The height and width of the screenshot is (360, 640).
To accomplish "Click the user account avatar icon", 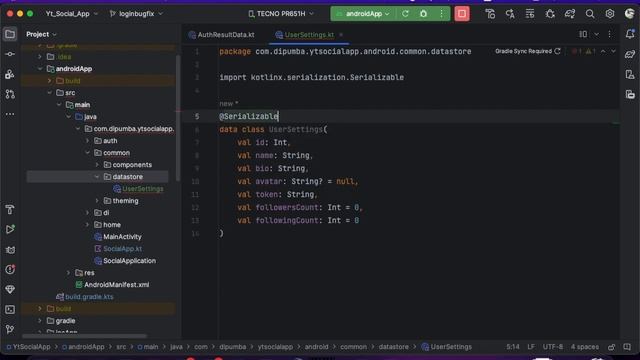I will pos(630,14).
